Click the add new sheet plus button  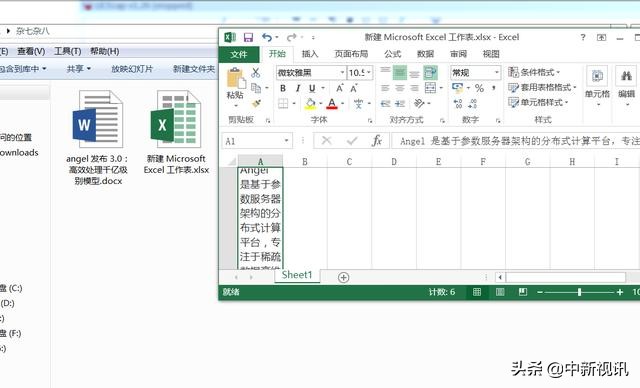(x=344, y=277)
